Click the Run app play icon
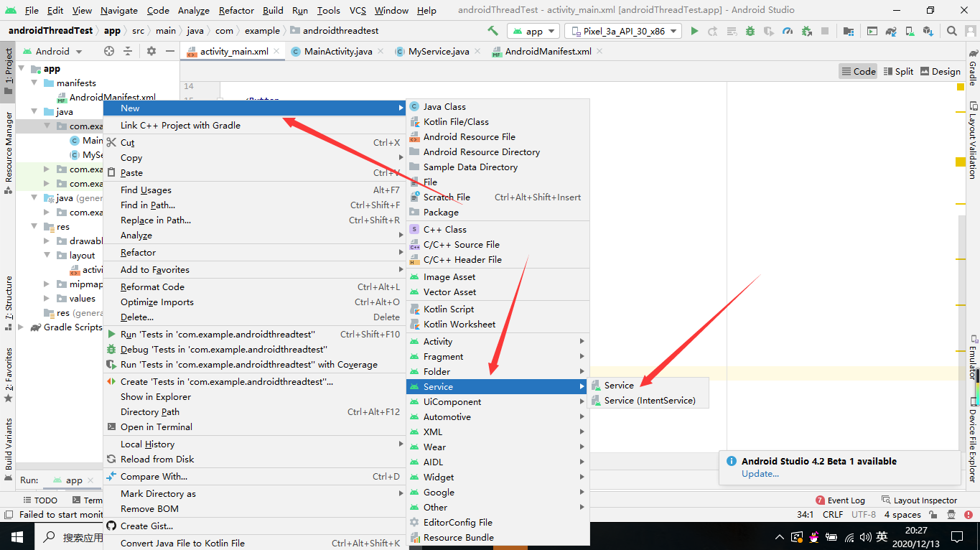 point(694,31)
